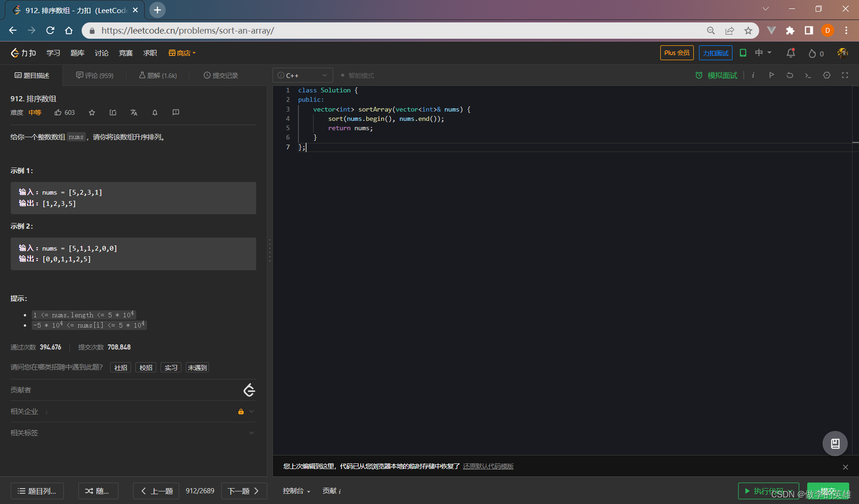Image resolution: width=859 pixels, height=504 pixels.
Task: Click 还原默认代码模版 link
Action: pyautogui.click(x=488, y=466)
